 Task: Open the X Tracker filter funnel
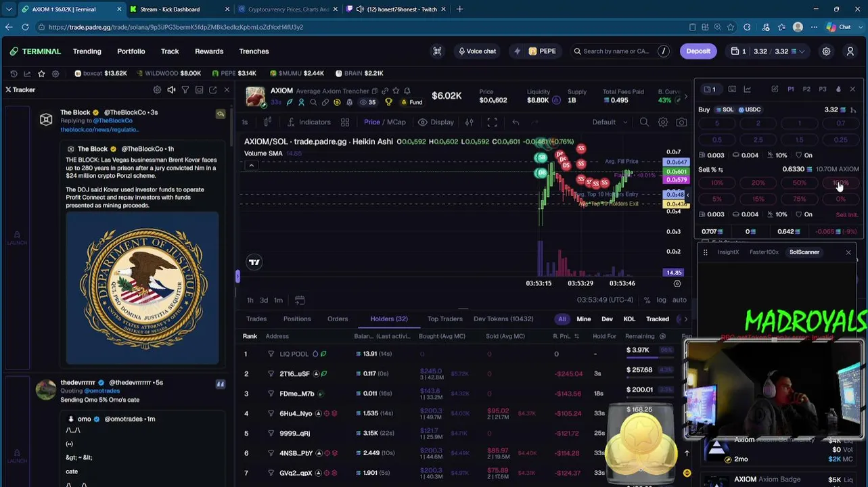[185, 90]
